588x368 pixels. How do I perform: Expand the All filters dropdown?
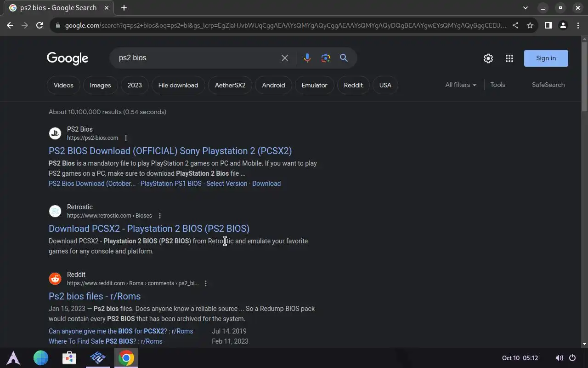pos(461,85)
